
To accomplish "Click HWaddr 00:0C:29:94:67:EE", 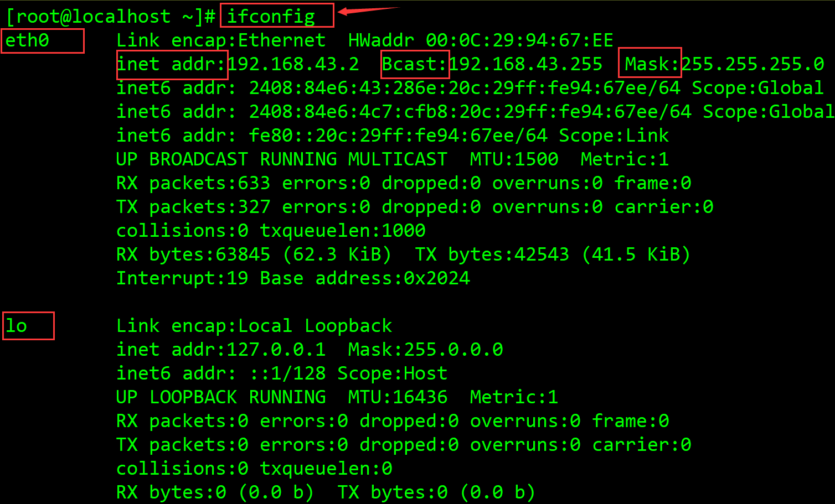I will (481, 40).
